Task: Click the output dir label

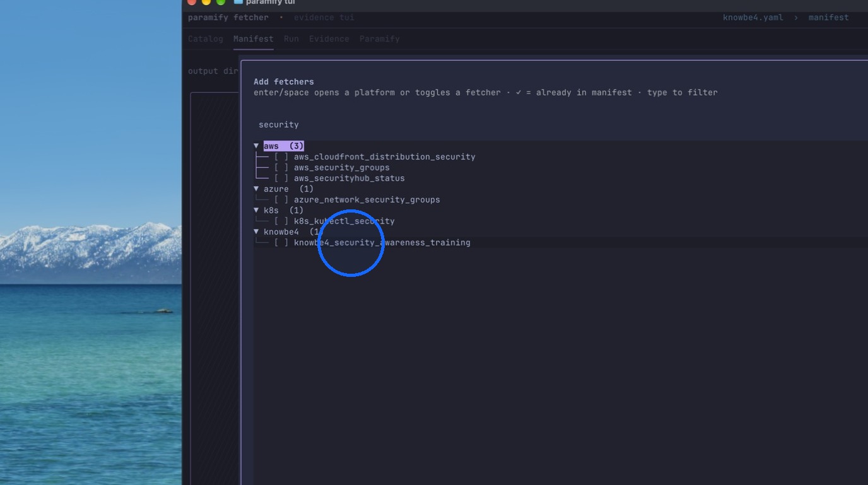Action: coord(213,71)
